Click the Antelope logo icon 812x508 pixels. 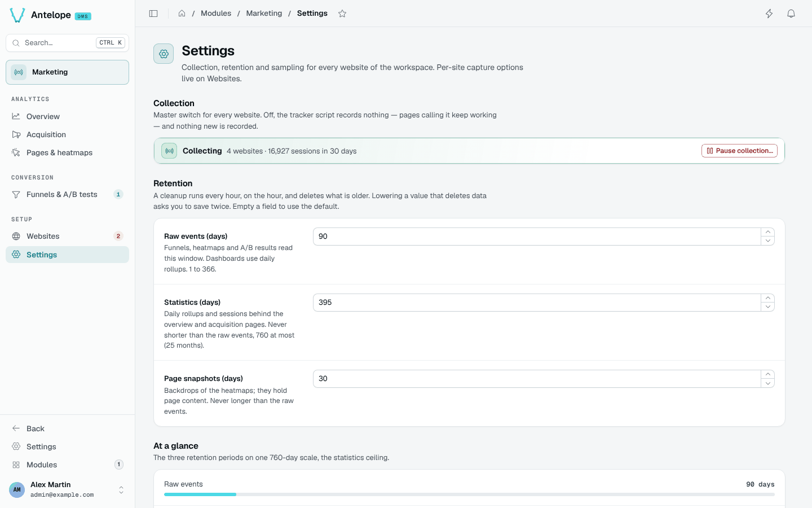(x=17, y=15)
